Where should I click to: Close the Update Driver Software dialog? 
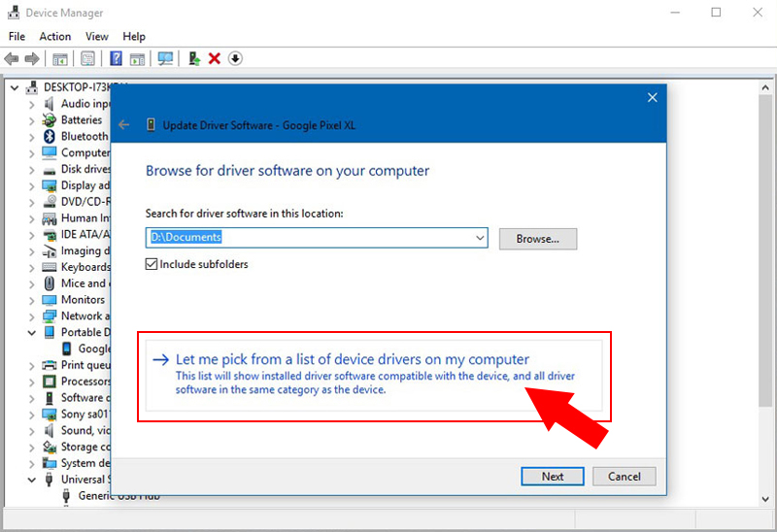652,98
